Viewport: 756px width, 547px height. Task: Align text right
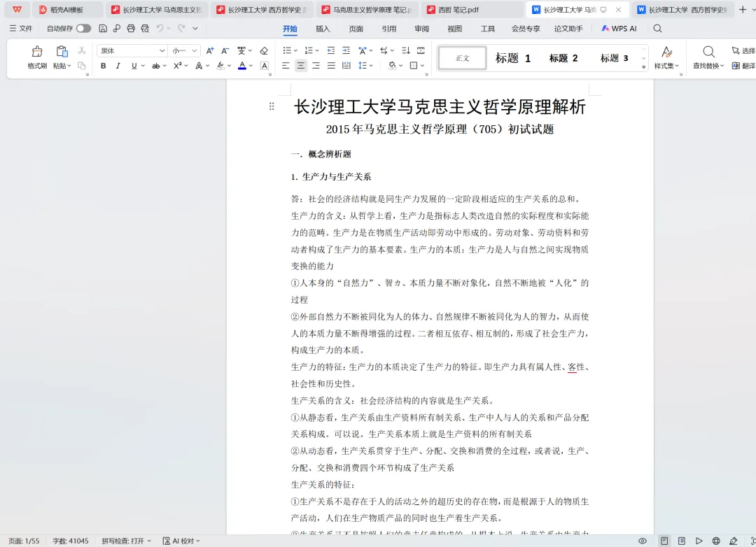coord(316,66)
